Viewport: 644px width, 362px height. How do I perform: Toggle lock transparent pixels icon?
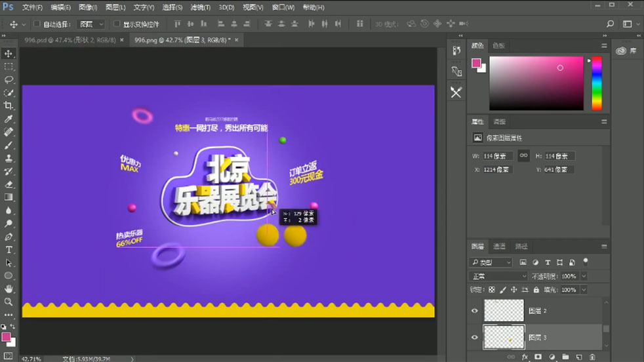pos(492,290)
